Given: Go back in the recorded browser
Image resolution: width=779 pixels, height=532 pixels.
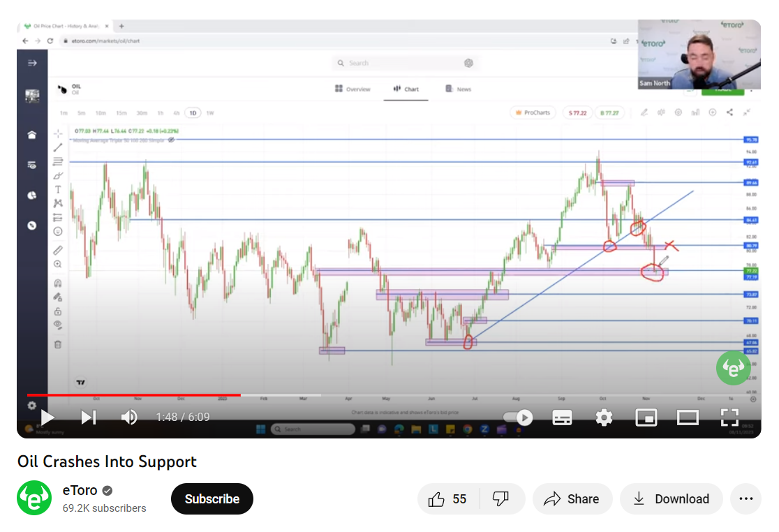Looking at the screenshot, I should [25, 40].
